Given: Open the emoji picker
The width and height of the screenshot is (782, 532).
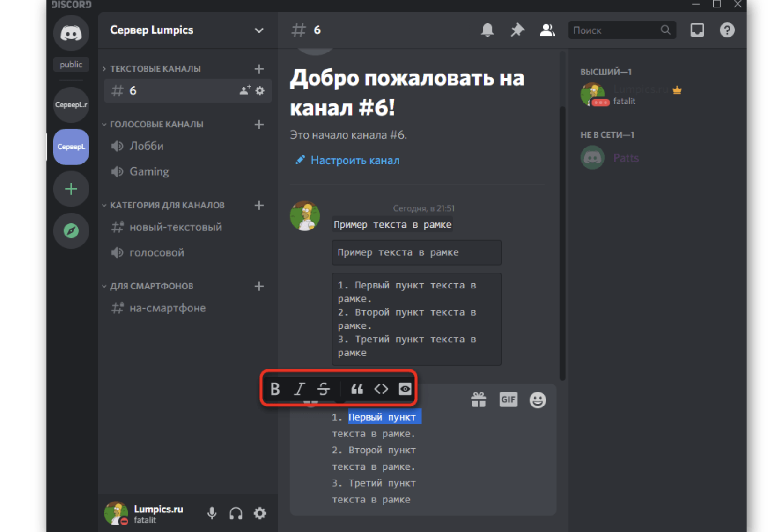Looking at the screenshot, I should pyautogui.click(x=538, y=400).
